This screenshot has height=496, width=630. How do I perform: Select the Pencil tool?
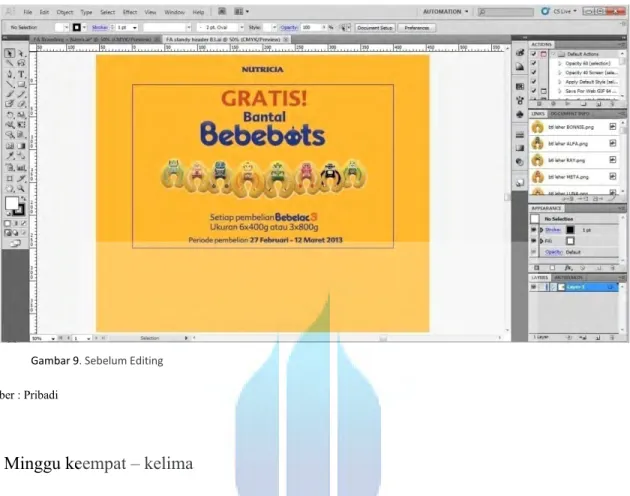coord(21,94)
